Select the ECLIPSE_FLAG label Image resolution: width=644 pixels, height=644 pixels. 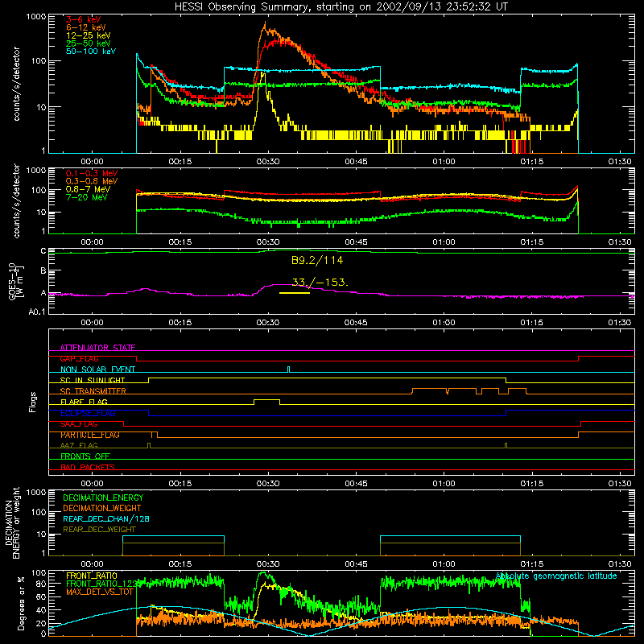(88, 413)
